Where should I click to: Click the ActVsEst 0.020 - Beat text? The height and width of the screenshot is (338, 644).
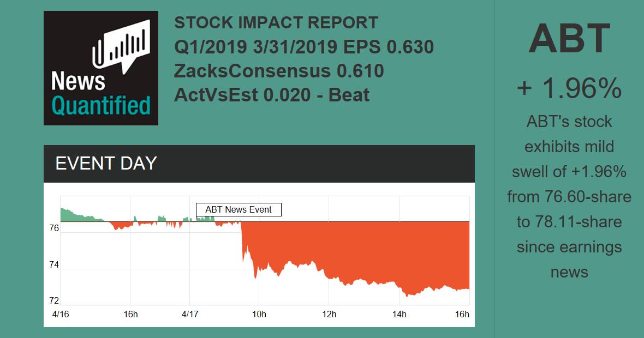pos(272,95)
